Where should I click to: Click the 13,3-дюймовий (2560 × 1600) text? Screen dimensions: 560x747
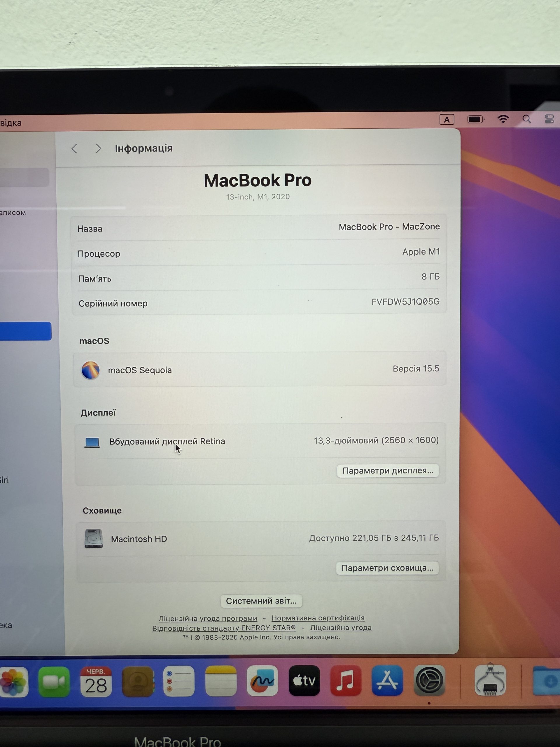tap(376, 440)
